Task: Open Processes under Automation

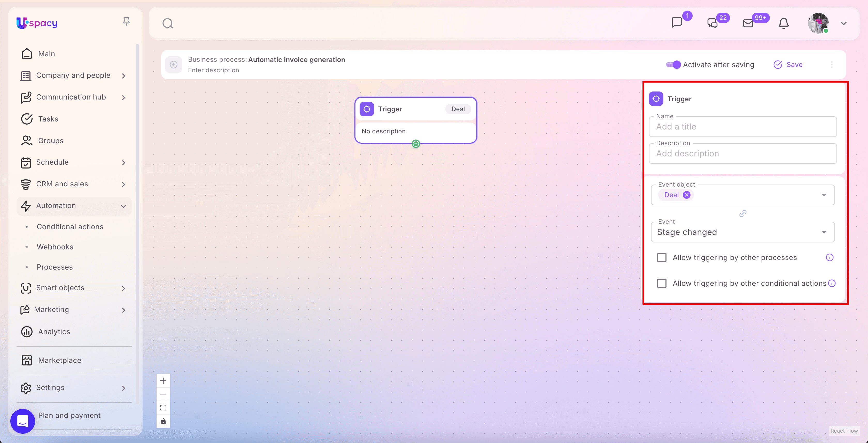Action: [54, 267]
